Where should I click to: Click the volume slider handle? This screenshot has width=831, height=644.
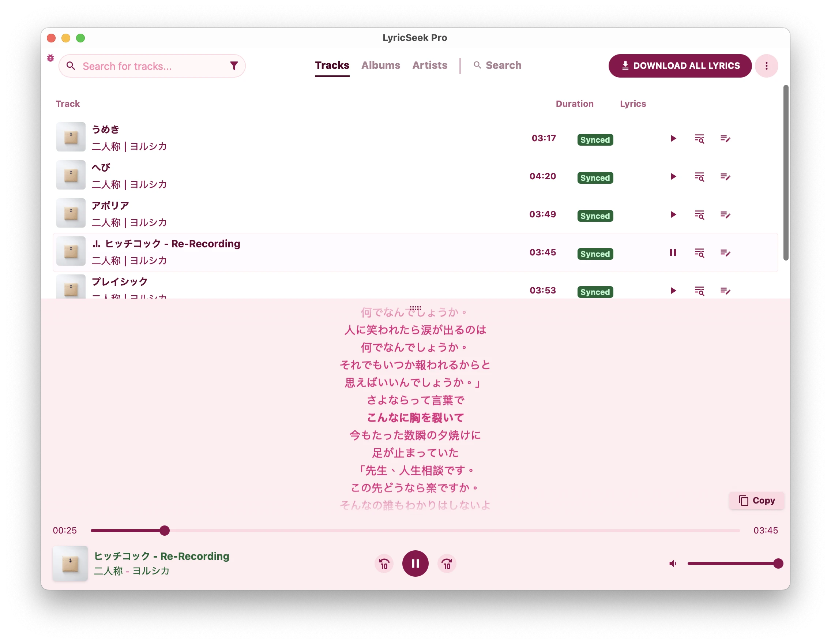[778, 564]
